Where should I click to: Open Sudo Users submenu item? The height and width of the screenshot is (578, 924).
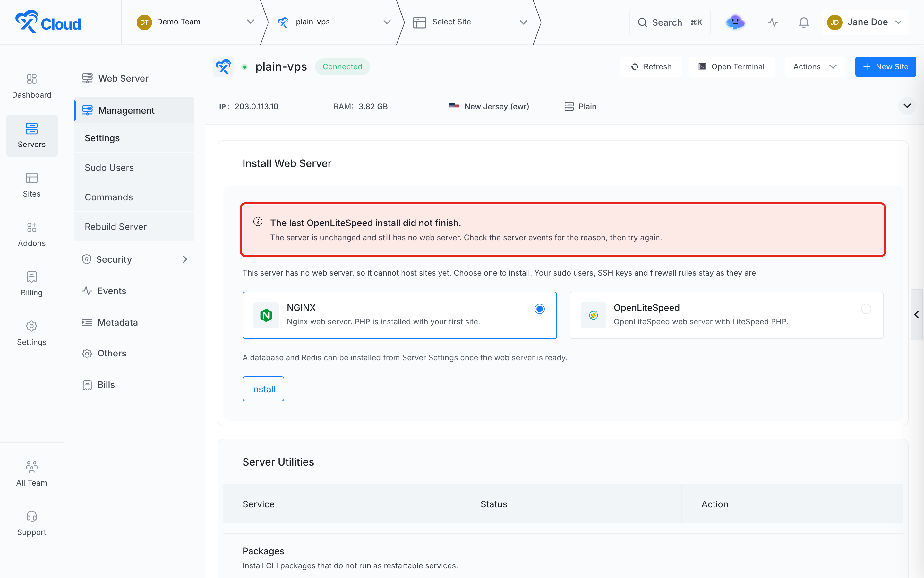point(135,167)
